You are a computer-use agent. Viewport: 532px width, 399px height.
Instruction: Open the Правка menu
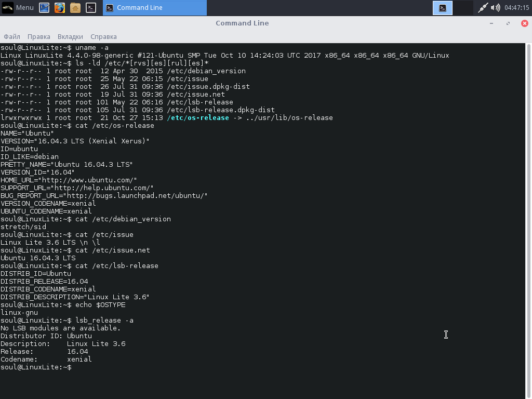point(38,37)
